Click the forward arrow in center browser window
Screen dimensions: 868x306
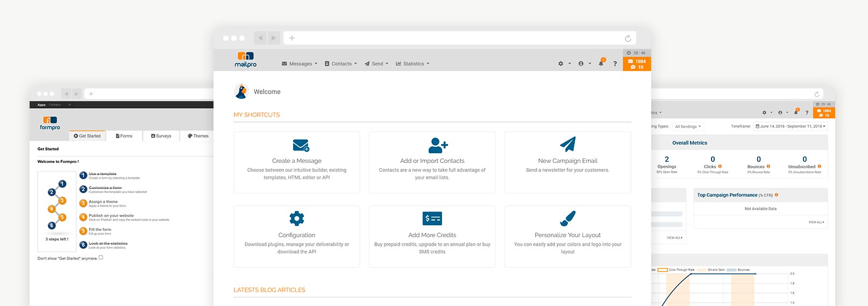[274, 38]
